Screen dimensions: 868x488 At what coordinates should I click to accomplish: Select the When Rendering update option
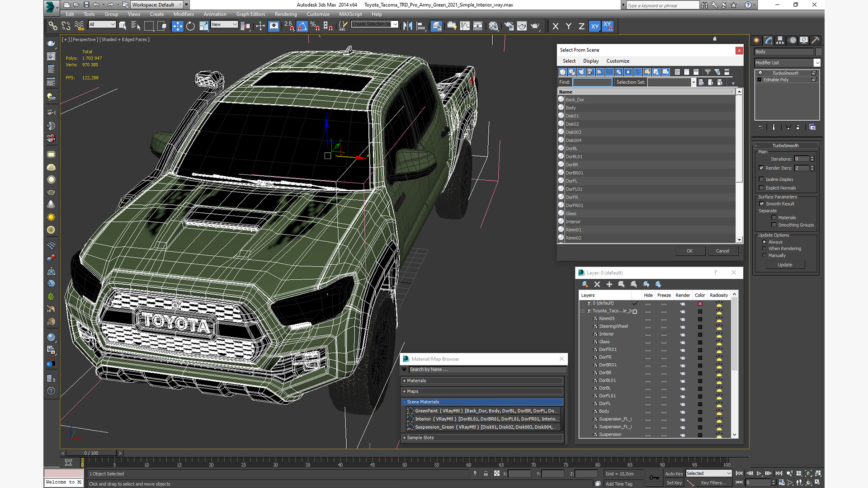tap(764, 249)
